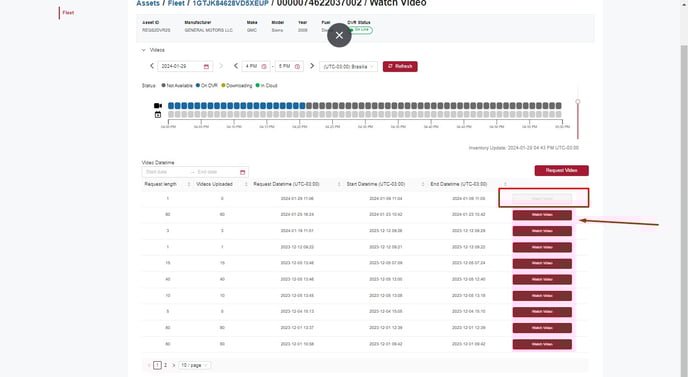Collapse the Videos section chevron
The image size is (688, 377).
click(x=143, y=50)
